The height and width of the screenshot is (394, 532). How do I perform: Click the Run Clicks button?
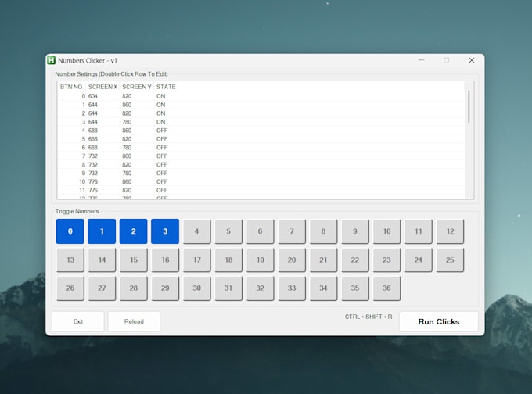[x=439, y=321]
